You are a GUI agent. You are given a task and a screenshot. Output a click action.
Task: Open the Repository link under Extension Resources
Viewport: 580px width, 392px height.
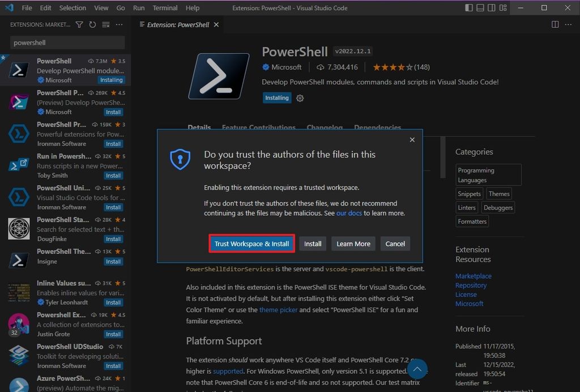click(471, 285)
